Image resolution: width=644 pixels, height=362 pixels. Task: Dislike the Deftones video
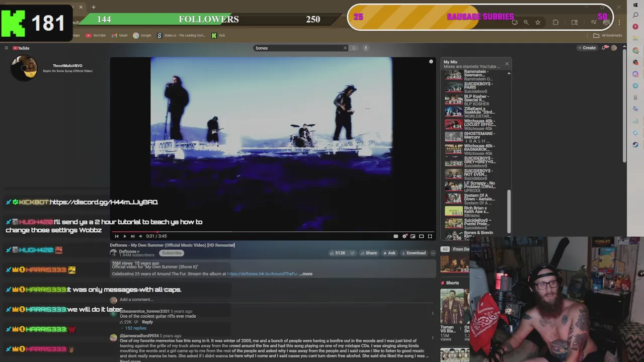352,253
